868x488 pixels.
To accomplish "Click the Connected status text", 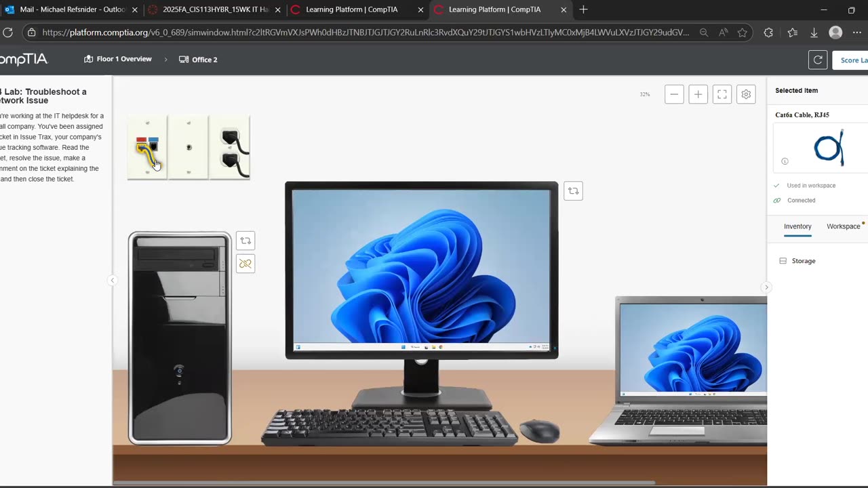I will pyautogui.click(x=801, y=201).
